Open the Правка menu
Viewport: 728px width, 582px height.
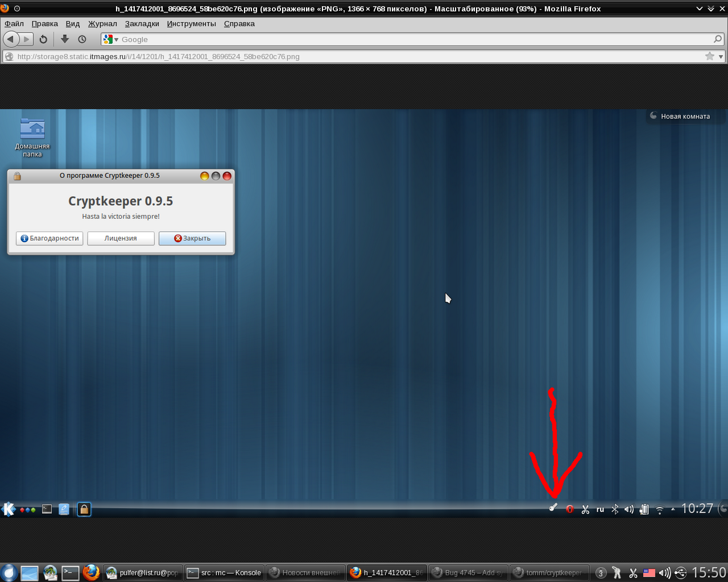(45, 23)
